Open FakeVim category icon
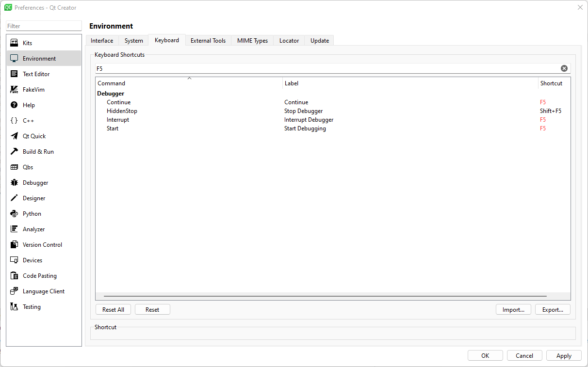This screenshot has height=367, width=588. click(14, 90)
